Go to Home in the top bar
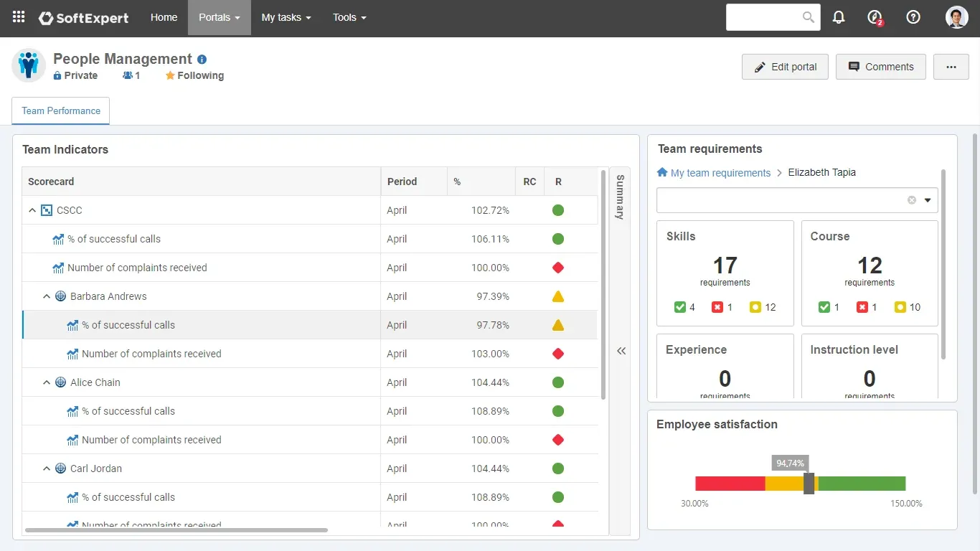980x551 pixels. point(164,17)
